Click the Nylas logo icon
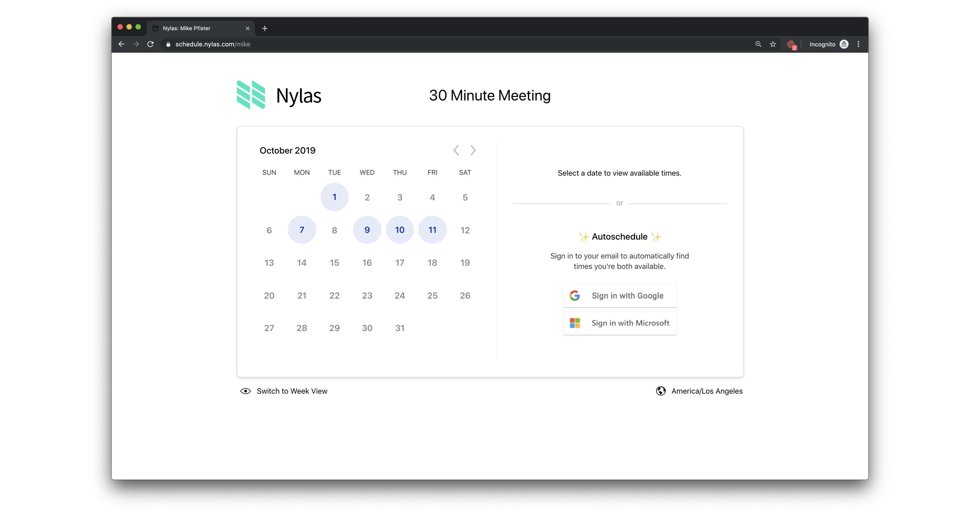Screen dimensions: 980x513 click(251, 95)
